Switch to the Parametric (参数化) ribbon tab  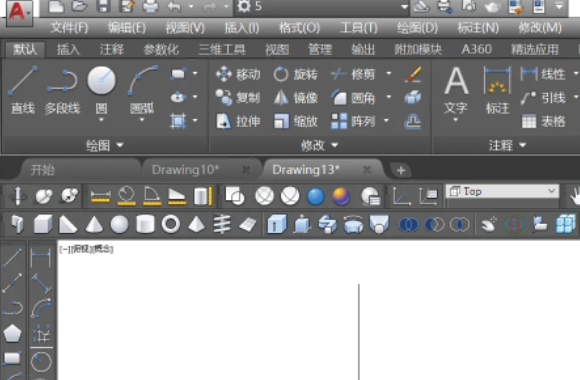click(x=161, y=49)
